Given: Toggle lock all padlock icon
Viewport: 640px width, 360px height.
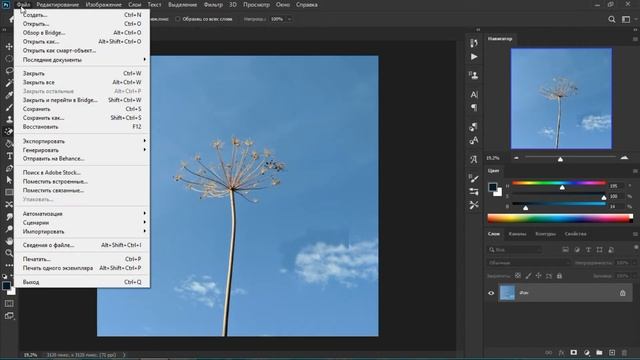Looking at the screenshot, I should click(559, 276).
